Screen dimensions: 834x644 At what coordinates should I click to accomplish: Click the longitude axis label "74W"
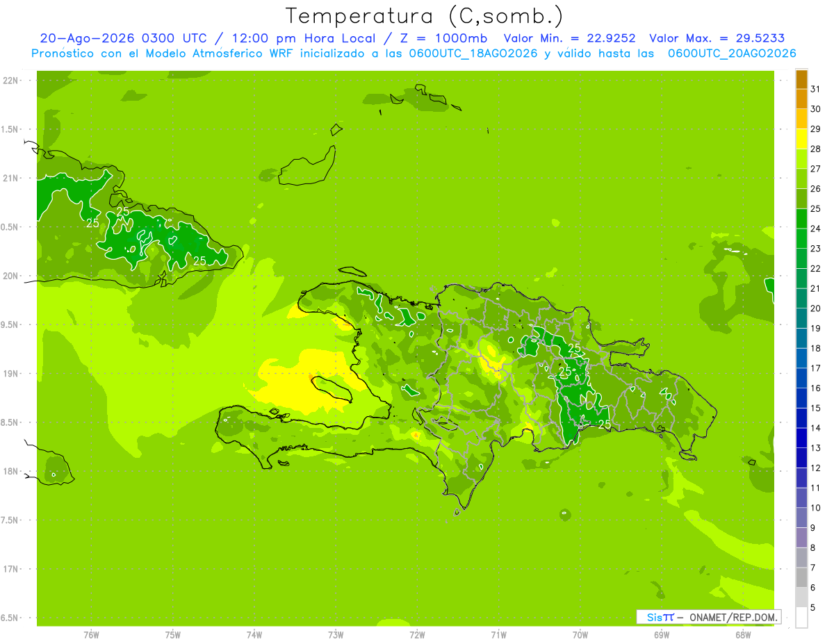254,635
